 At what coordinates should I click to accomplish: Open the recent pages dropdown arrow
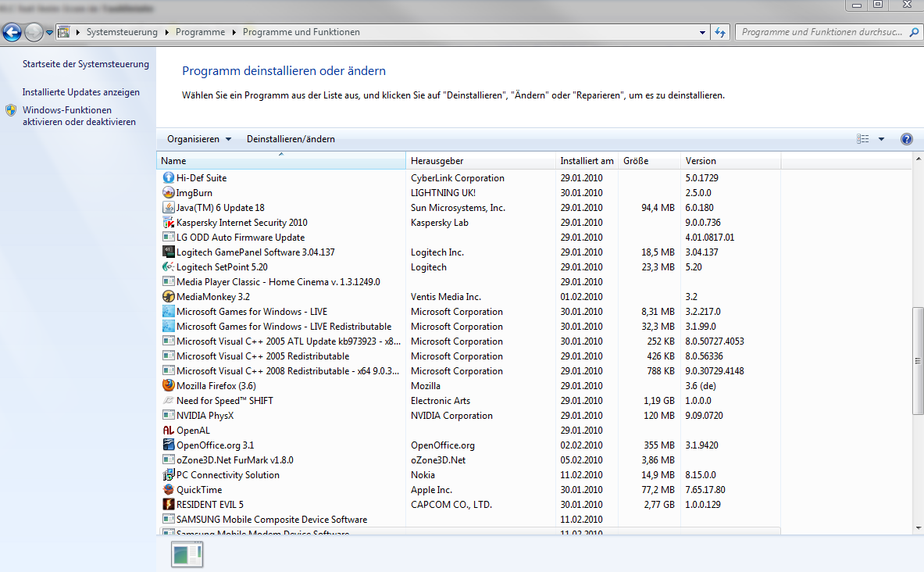(x=49, y=33)
